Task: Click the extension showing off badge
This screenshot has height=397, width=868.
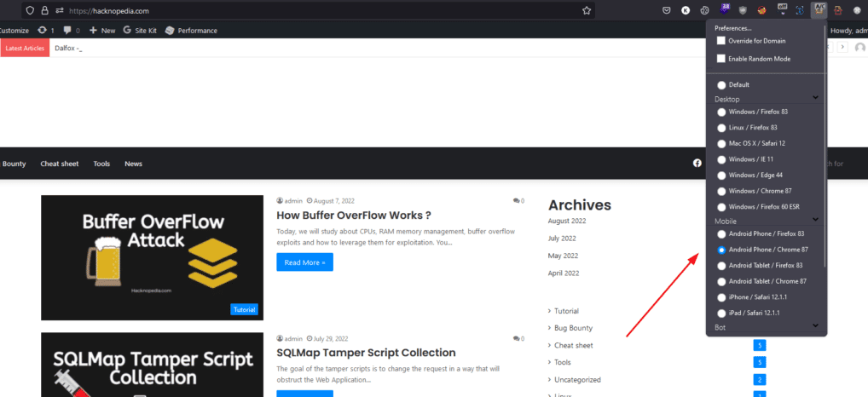Action: coord(782,9)
